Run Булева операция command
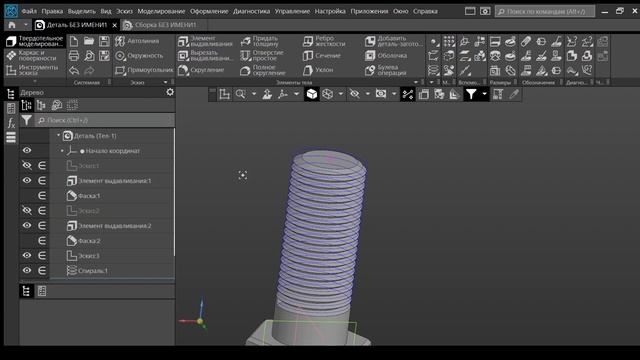The height and width of the screenshot is (360, 640). coord(386,71)
